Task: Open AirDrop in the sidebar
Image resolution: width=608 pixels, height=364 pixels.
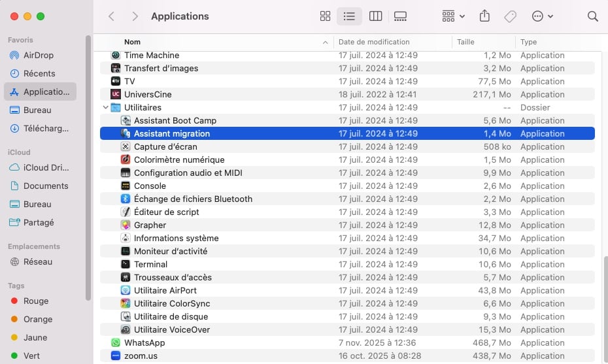Action: point(39,56)
